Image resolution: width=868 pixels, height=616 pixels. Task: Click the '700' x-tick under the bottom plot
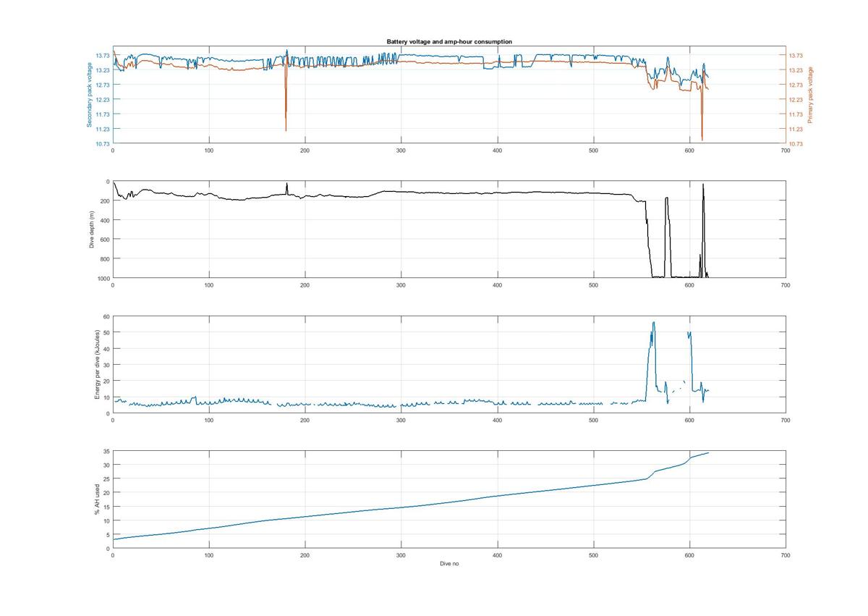(786, 555)
